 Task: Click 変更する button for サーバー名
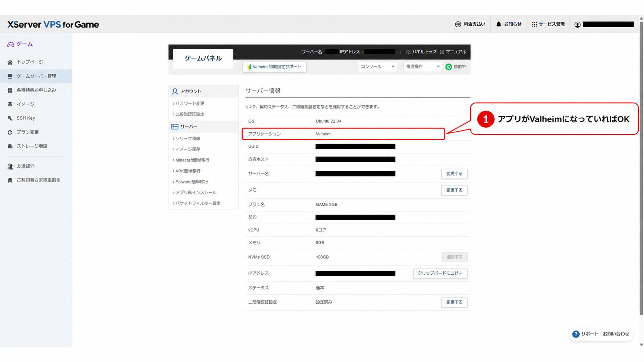454,174
